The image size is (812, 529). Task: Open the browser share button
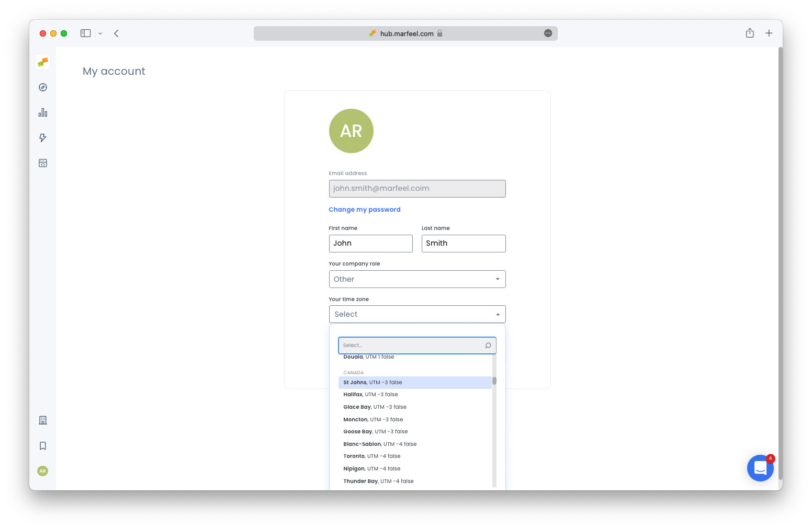[x=750, y=32]
